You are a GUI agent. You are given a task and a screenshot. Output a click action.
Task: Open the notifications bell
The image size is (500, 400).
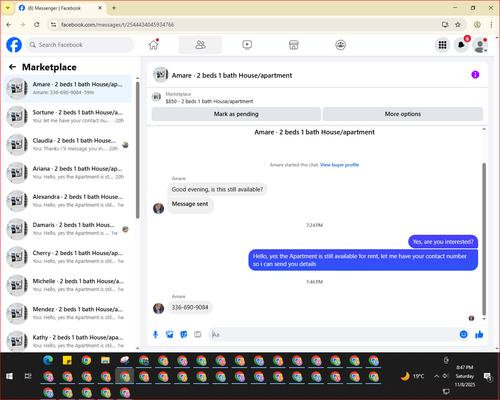(461, 45)
